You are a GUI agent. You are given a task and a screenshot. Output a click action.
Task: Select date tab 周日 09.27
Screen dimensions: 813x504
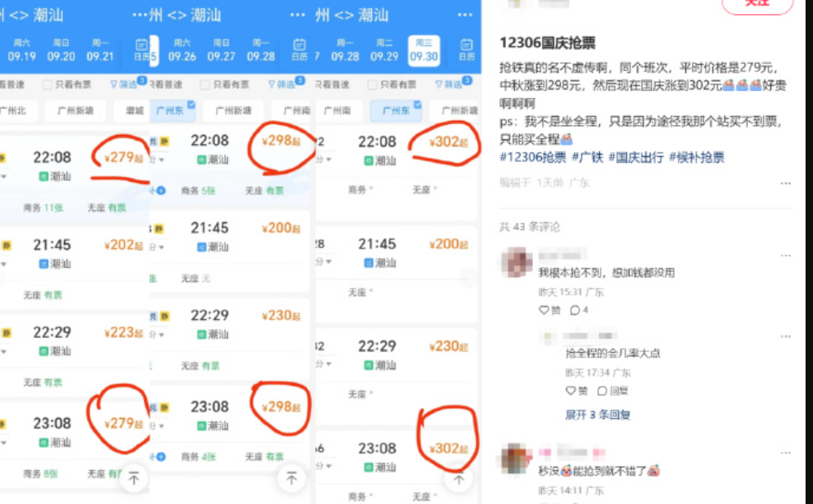pos(221,50)
